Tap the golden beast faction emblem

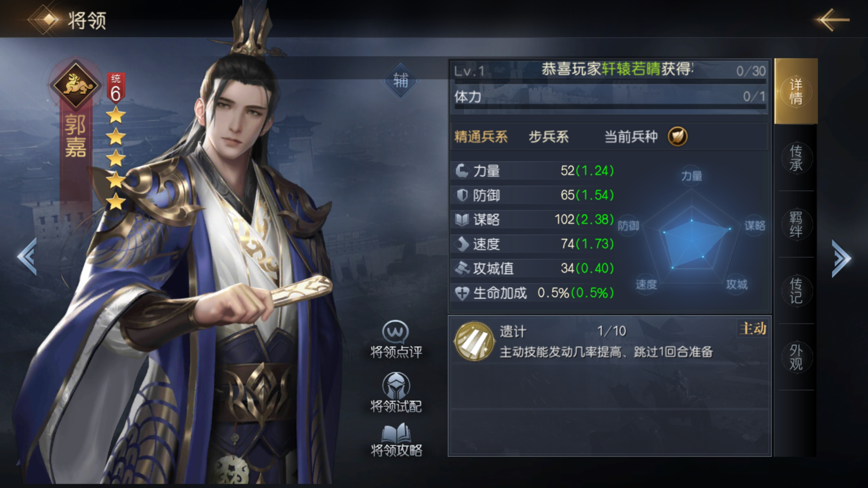[x=75, y=84]
